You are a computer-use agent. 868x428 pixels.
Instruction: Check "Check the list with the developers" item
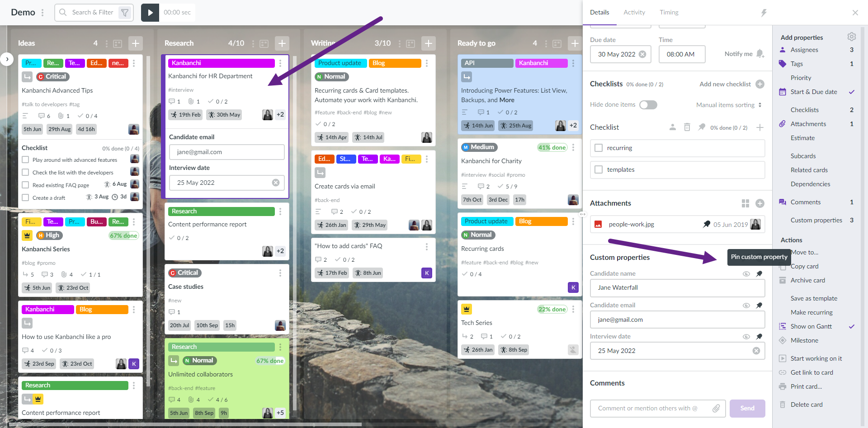(x=26, y=172)
